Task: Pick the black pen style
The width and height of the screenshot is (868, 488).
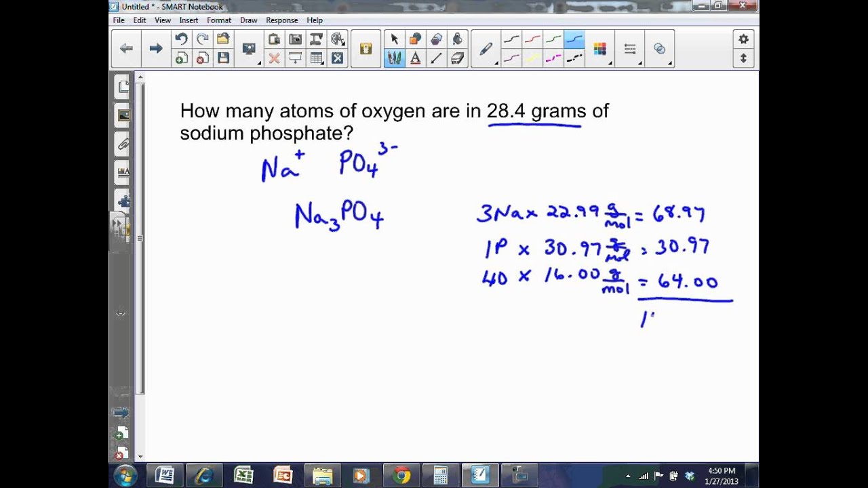Action: click(x=511, y=39)
